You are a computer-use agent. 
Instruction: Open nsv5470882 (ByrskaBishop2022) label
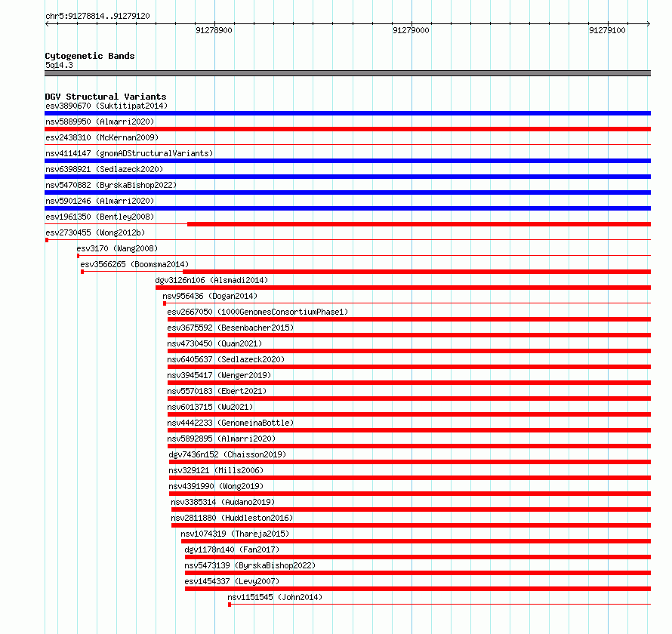click(x=111, y=185)
